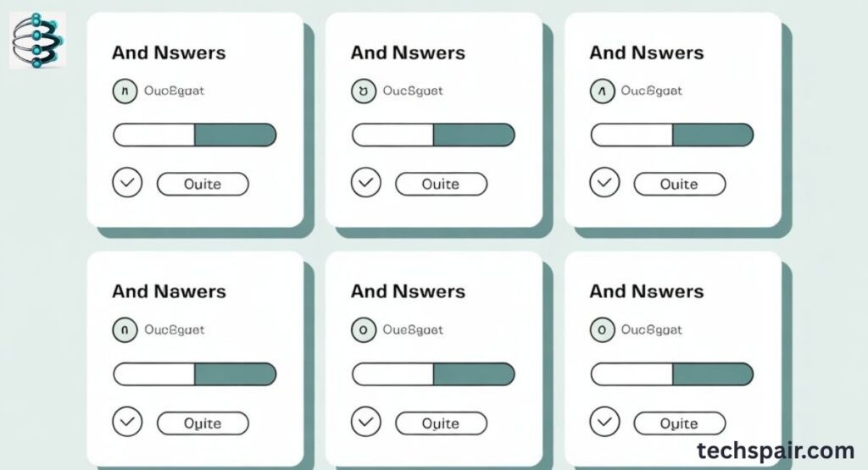
Task: Click the Ouite button in bottom-middle card
Action: (441, 423)
